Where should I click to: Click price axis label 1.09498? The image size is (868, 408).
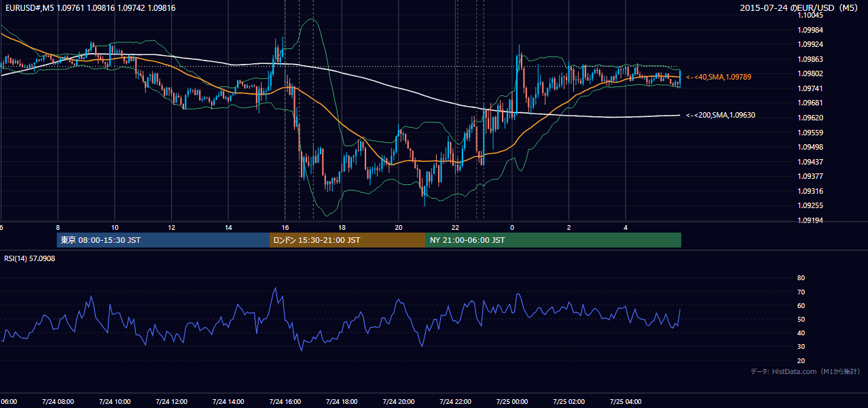click(810, 147)
